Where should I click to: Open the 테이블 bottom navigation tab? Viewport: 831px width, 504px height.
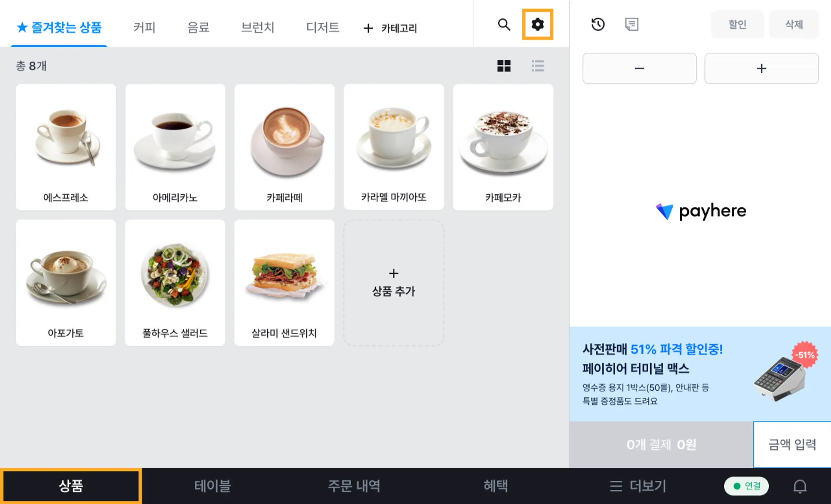click(212, 486)
